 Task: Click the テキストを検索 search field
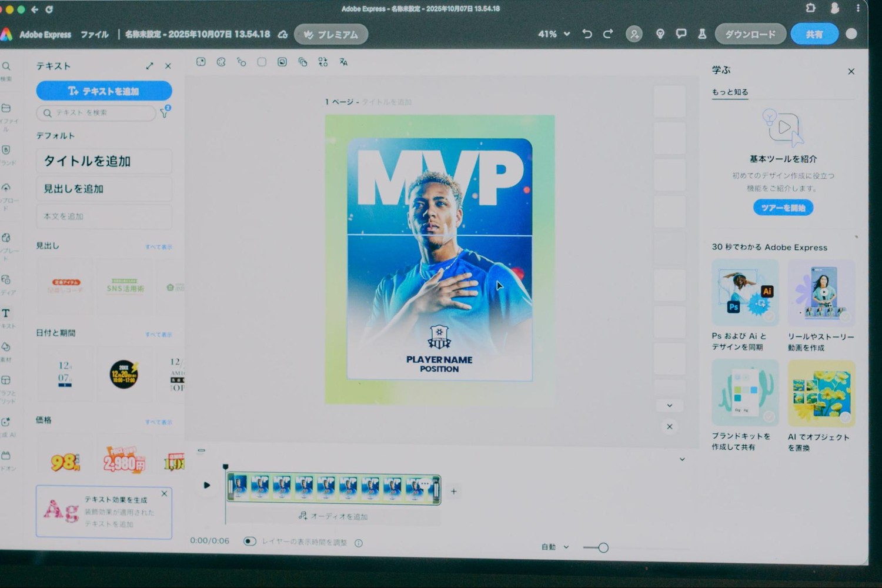click(x=97, y=112)
